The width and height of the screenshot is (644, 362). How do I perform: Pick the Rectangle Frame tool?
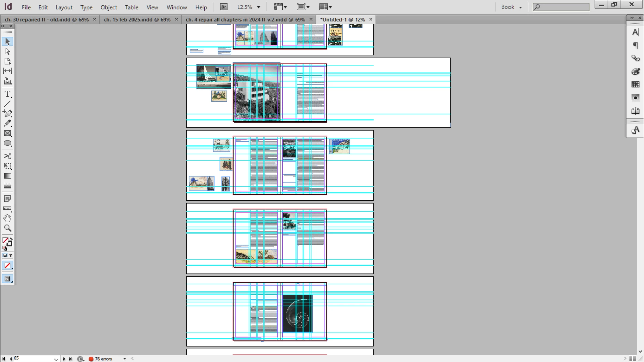pyautogui.click(x=7, y=133)
